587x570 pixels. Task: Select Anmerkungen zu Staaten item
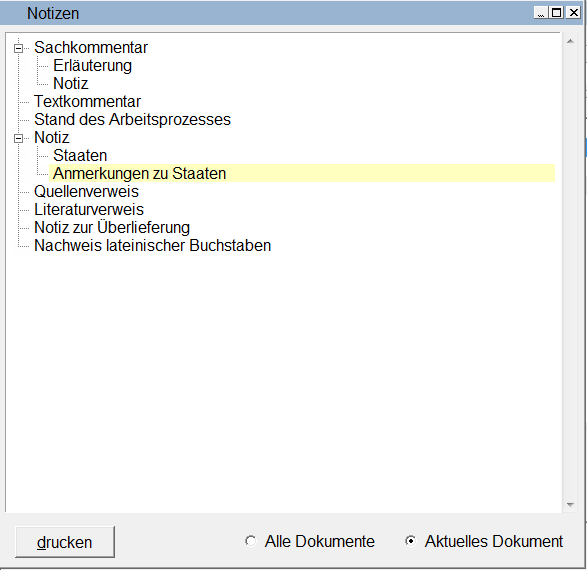click(x=302, y=173)
